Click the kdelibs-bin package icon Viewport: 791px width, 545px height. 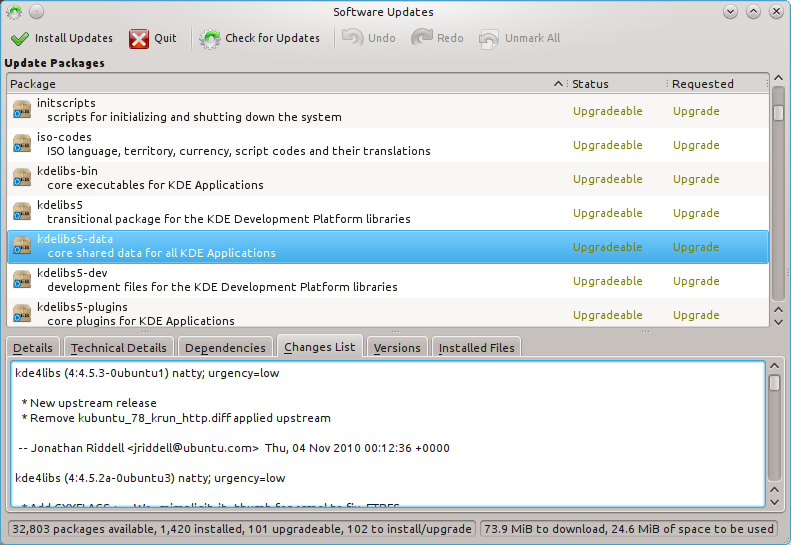coord(22,178)
